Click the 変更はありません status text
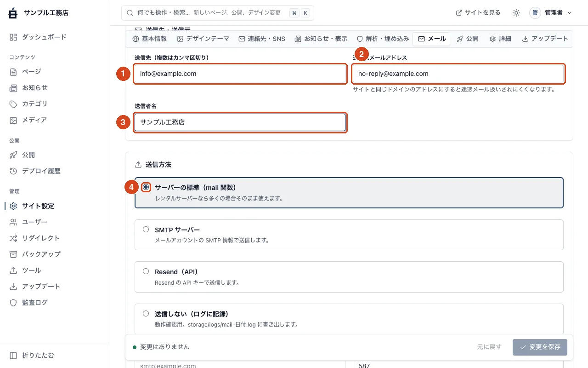Image resolution: width=588 pixels, height=368 pixels. 164,347
